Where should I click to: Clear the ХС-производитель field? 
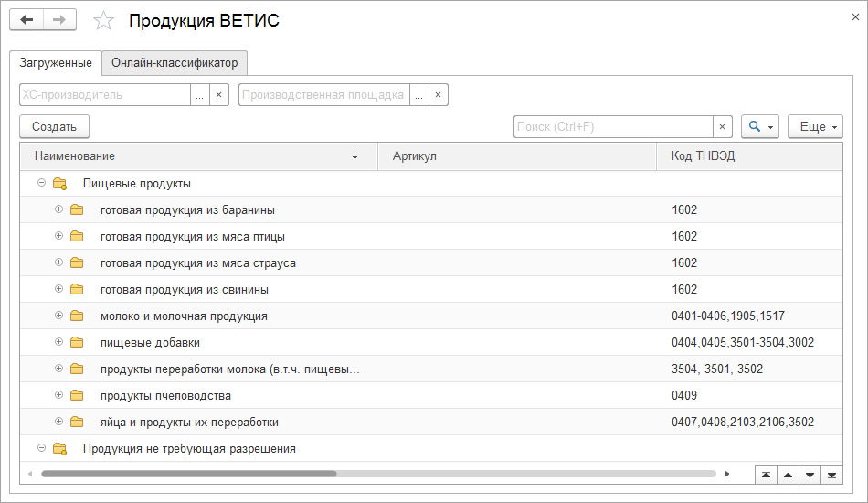[218, 95]
